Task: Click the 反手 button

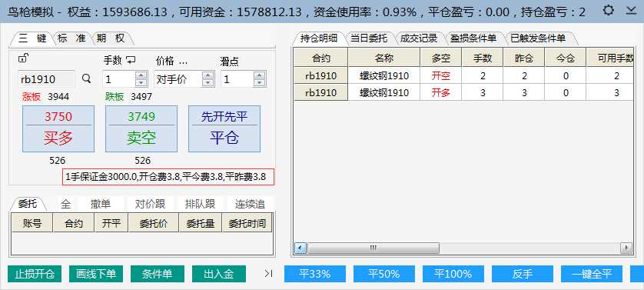Action: [x=523, y=274]
